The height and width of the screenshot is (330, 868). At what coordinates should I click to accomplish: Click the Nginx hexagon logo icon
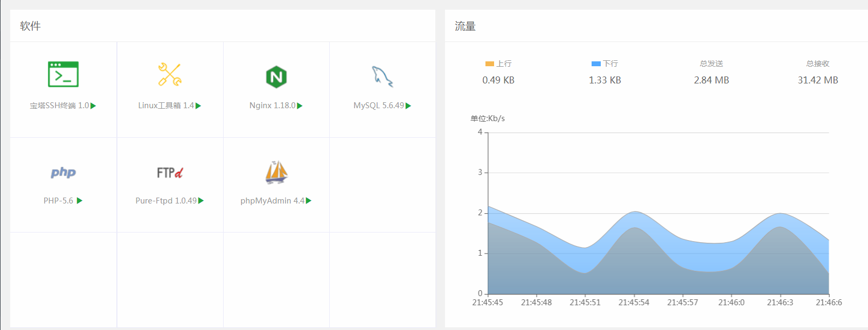tap(276, 77)
